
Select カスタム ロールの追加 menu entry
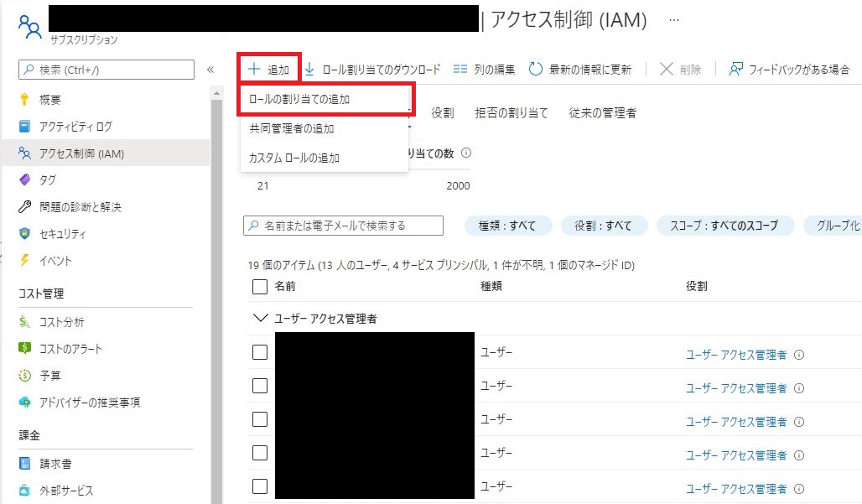pyautogui.click(x=325, y=158)
